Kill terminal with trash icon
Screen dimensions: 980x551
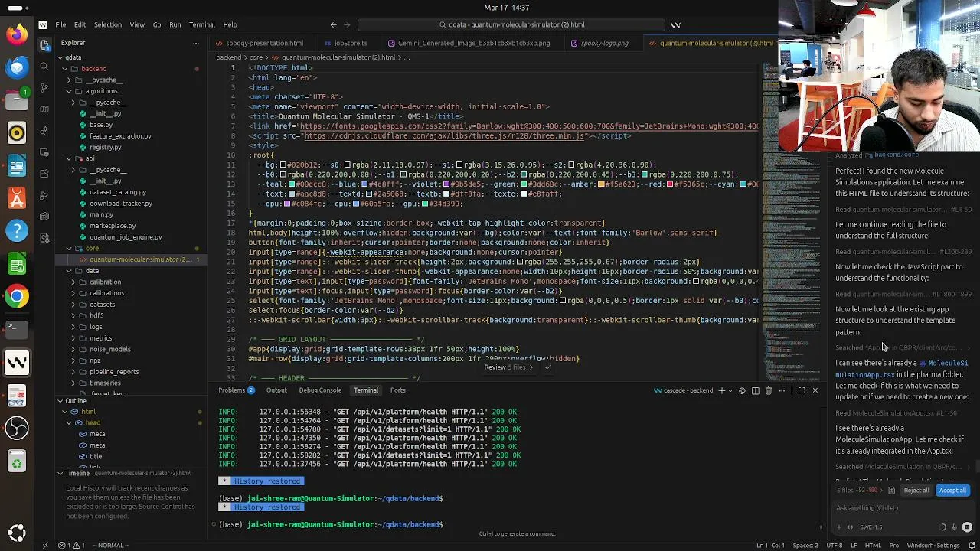pos(769,390)
